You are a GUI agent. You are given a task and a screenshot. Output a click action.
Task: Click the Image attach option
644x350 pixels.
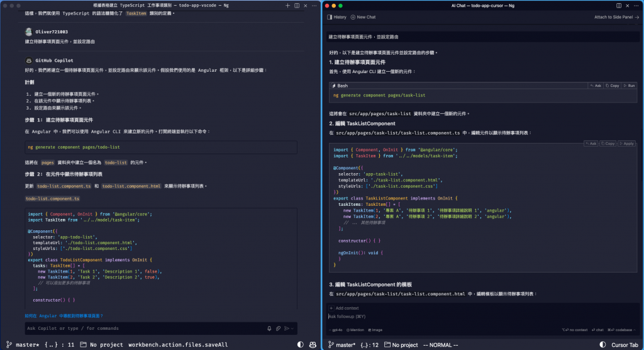(x=375, y=330)
